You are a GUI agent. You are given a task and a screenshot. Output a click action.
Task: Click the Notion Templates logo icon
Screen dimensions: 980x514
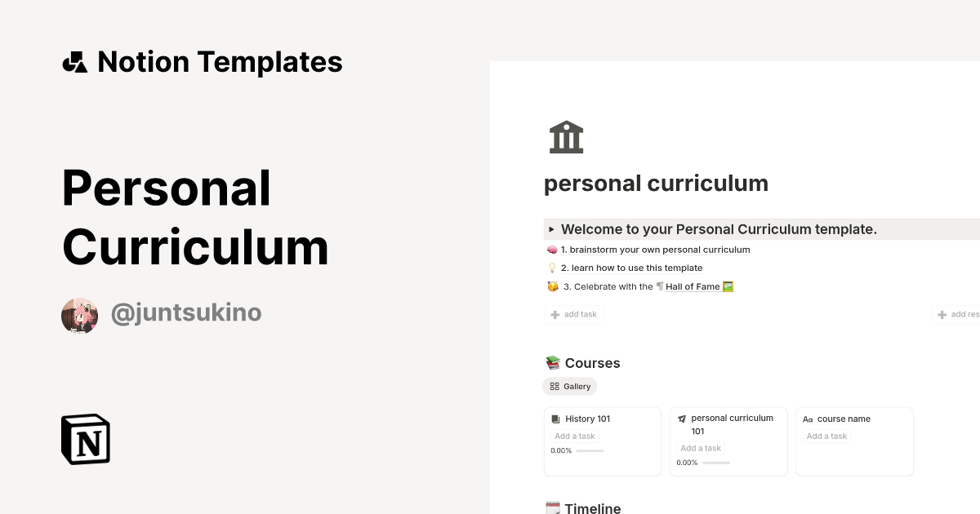pos(74,61)
